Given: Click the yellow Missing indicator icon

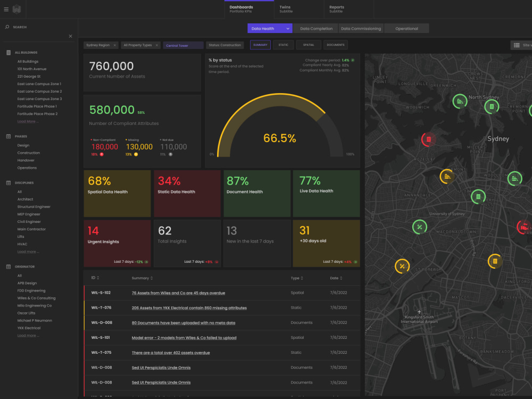Looking at the screenshot, I should point(136,154).
